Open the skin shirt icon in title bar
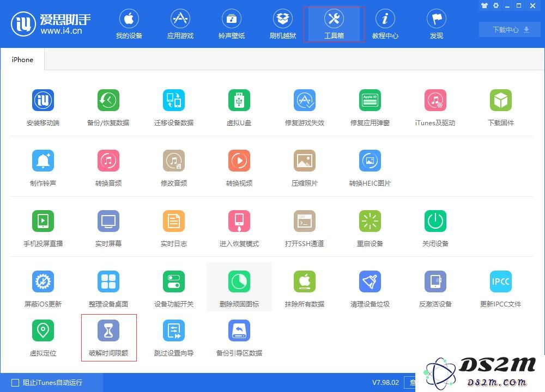 click(x=485, y=5)
